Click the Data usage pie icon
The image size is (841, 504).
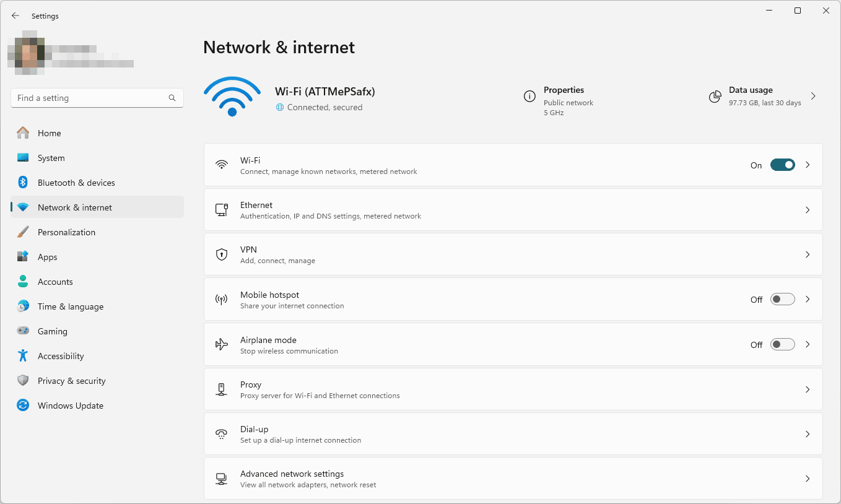(715, 97)
